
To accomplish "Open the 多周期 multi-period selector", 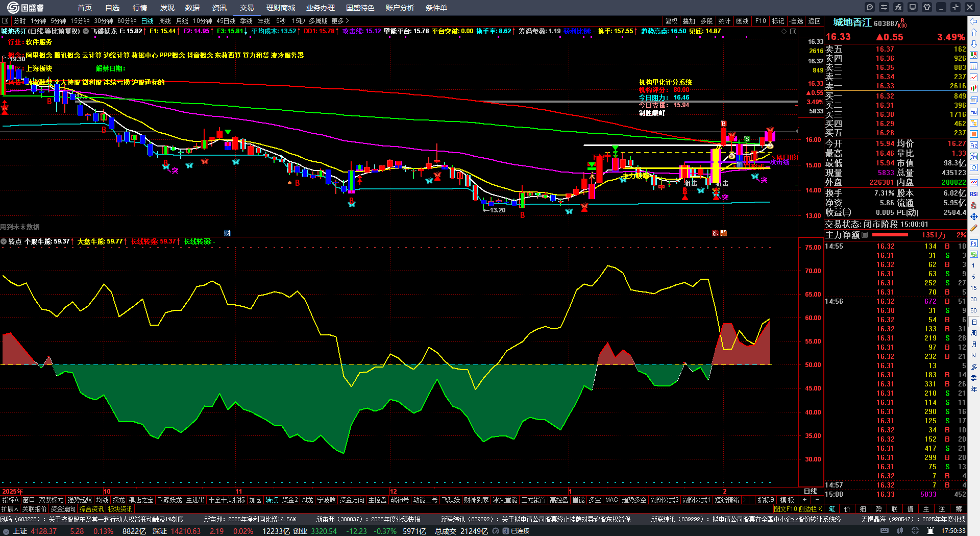I will tap(318, 21).
